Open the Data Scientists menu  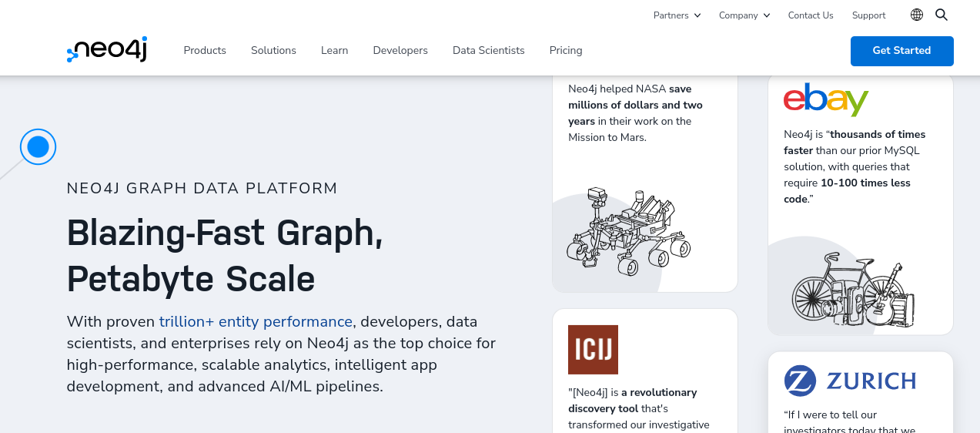(488, 50)
